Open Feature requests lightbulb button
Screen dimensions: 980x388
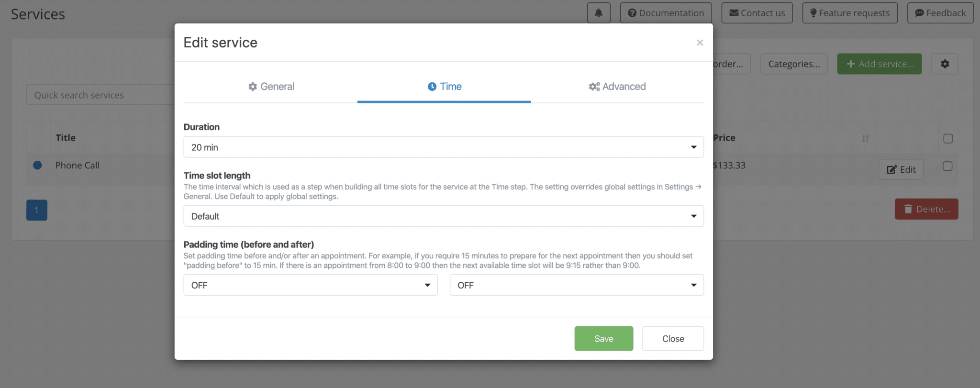(850, 13)
